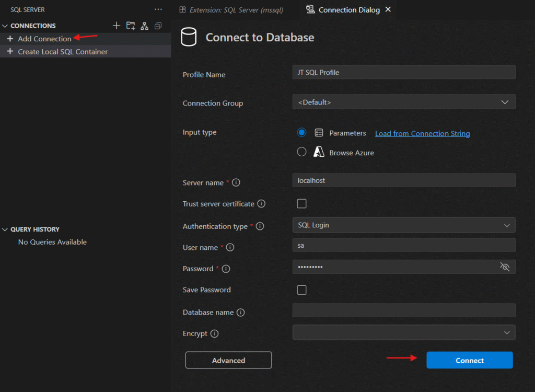Click info icon beside Trust server certificate
The image size is (535, 392).
click(x=261, y=204)
